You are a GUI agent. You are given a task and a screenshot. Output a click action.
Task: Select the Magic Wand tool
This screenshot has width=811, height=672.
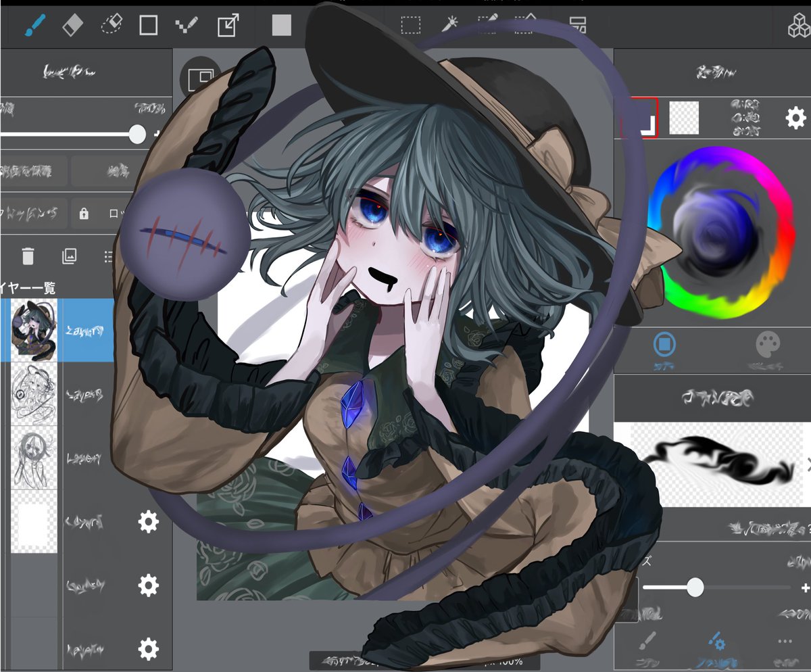click(x=449, y=26)
